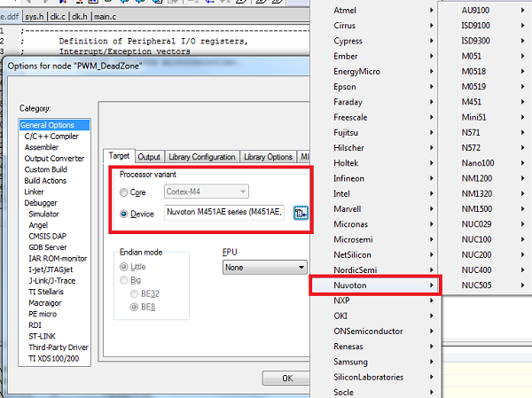Expand the Nano100 device submenu
This screenshot has height=398, width=532.
485,163
